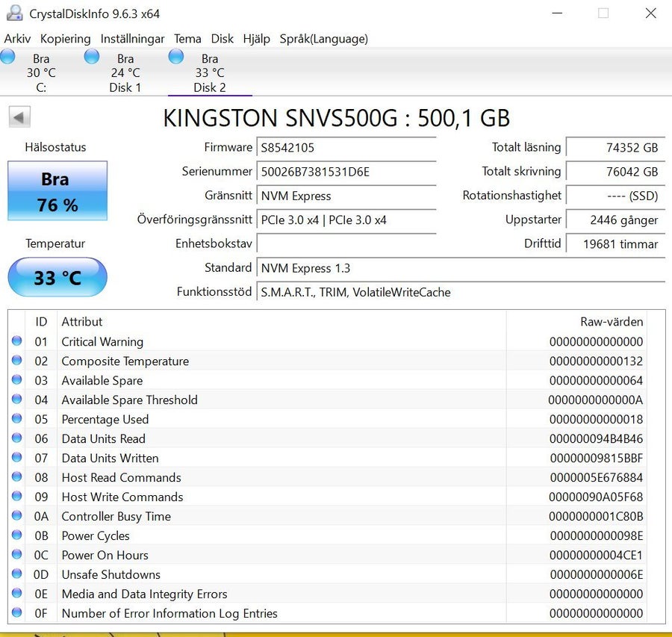The image size is (672, 637).
Task: Click the 33 °C temperature button
Action: (57, 277)
